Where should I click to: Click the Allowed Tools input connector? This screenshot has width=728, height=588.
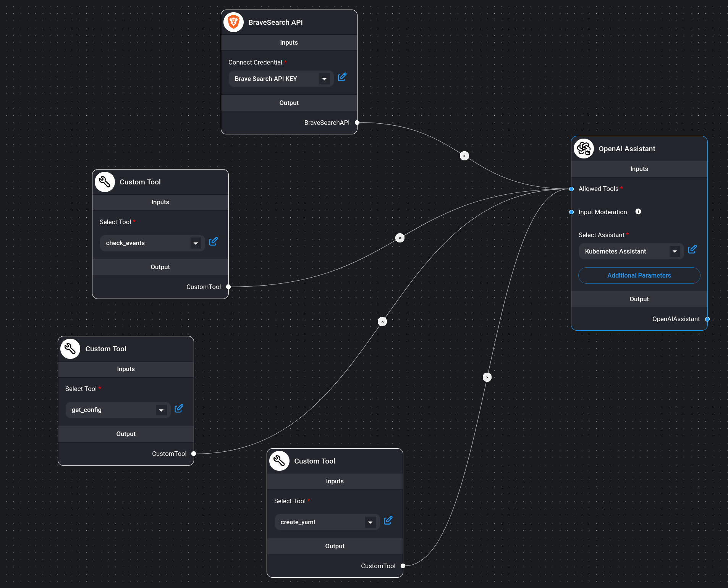571,189
